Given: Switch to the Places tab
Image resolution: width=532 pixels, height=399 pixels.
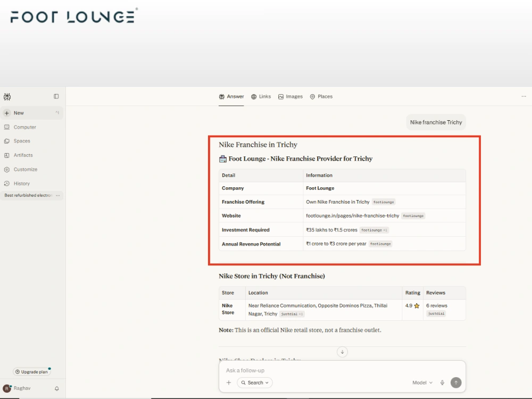Looking at the screenshot, I should coord(321,97).
